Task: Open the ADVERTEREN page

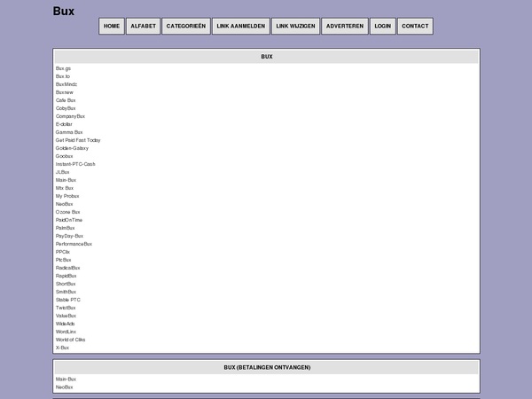Action: 345,26
